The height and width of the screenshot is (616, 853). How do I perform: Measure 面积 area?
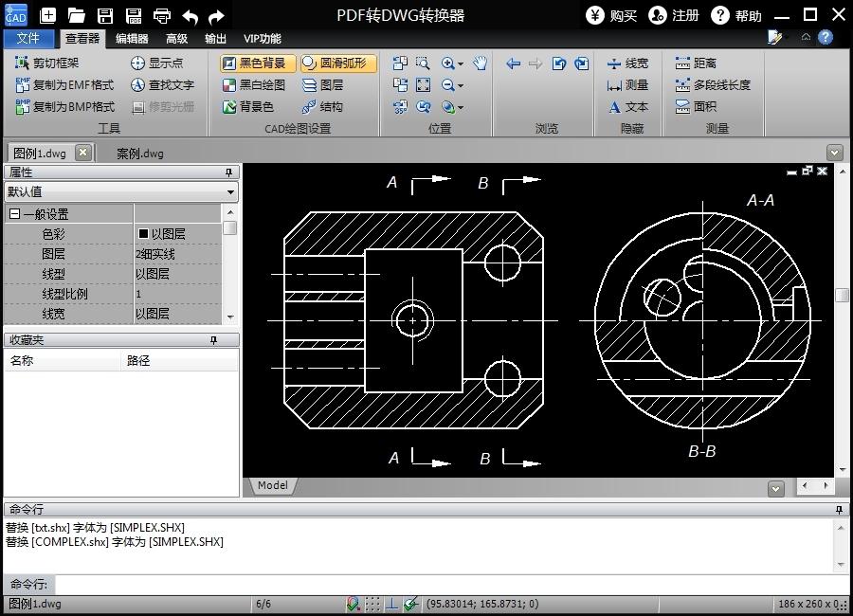tap(696, 107)
